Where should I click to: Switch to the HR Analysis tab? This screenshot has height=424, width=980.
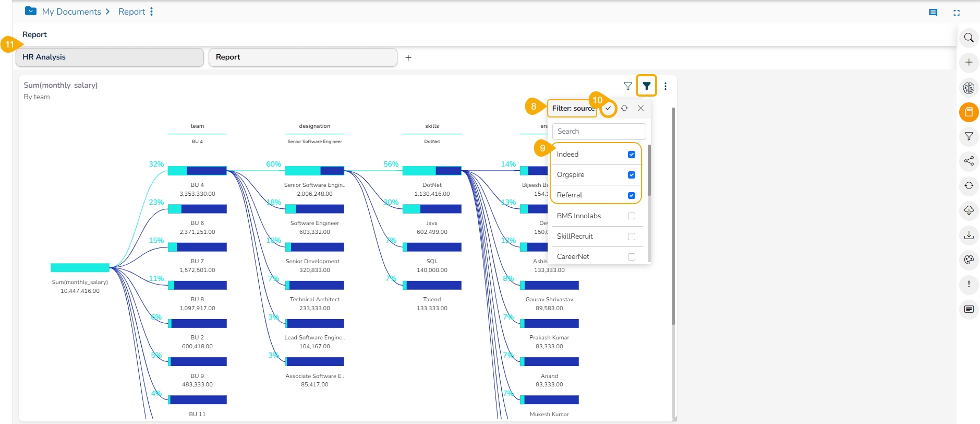click(x=110, y=57)
